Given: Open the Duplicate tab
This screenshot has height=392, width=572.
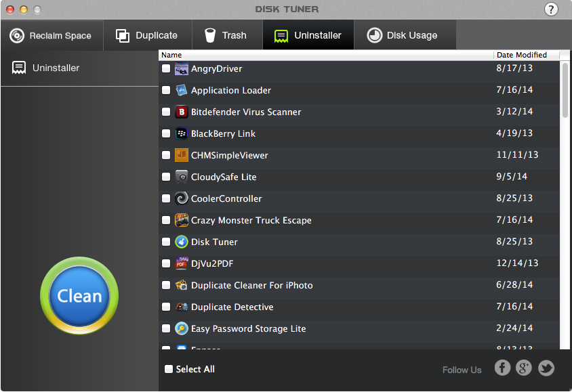Looking at the screenshot, I should 148,35.
